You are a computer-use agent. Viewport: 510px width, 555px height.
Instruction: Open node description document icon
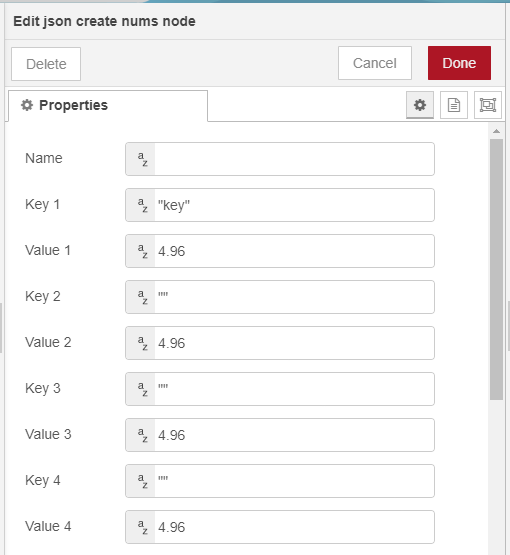(454, 105)
